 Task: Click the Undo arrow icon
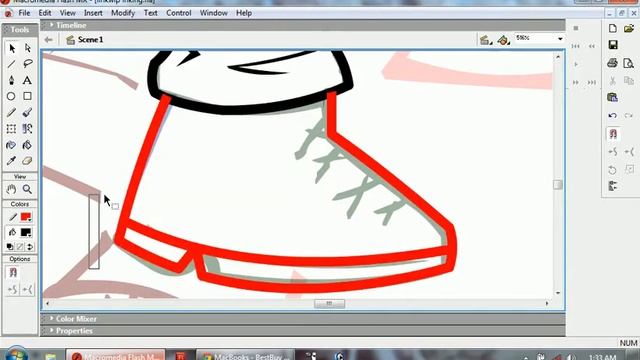point(612,116)
